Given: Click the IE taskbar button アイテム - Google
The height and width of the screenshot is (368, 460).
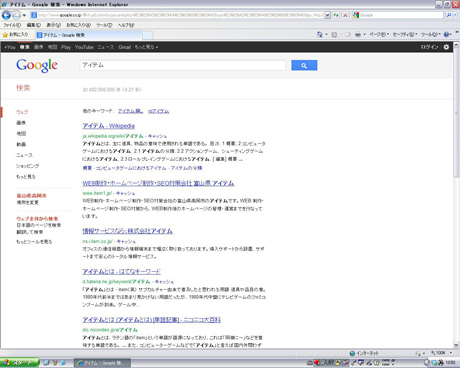Looking at the screenshot, I should (x=102, y=363).
